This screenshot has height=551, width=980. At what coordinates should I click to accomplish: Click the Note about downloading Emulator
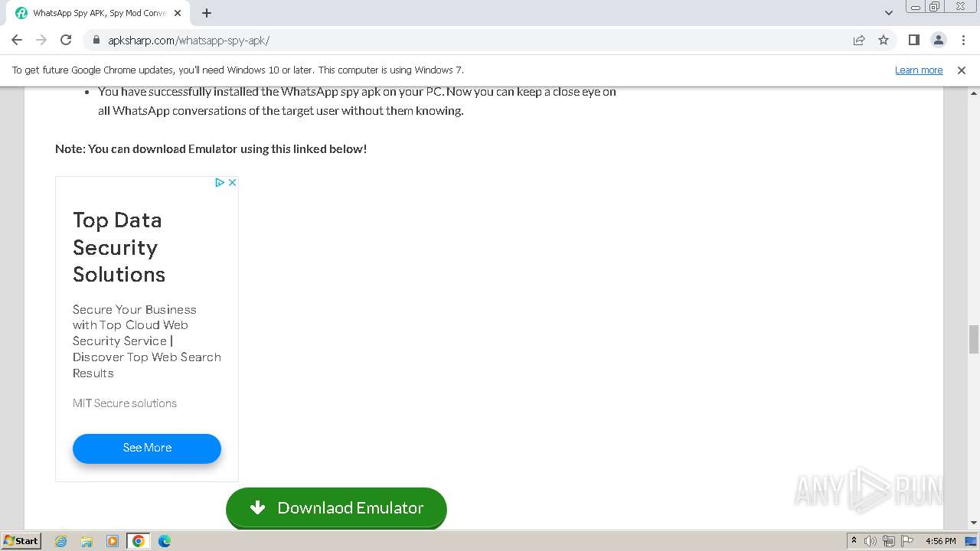click(x=211, y=148)
